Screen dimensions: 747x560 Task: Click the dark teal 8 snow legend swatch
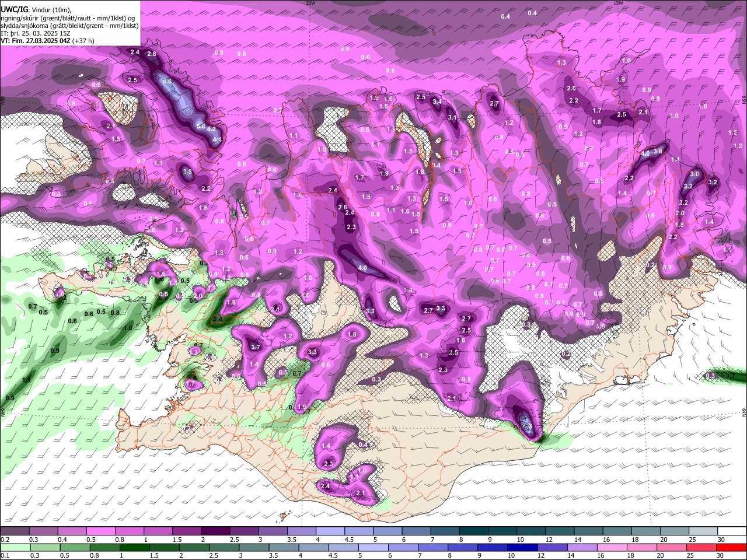(x=474, y=531)
